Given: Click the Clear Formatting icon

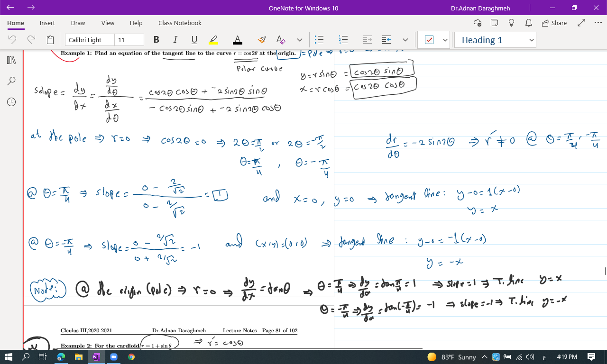Looking at the screenshot, I should (281, 40).
